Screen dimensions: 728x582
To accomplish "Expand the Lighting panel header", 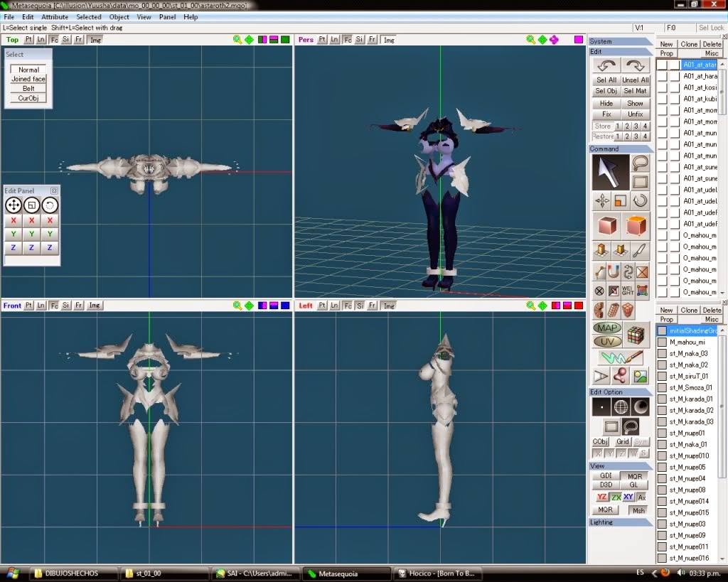I will click(620, 522).
